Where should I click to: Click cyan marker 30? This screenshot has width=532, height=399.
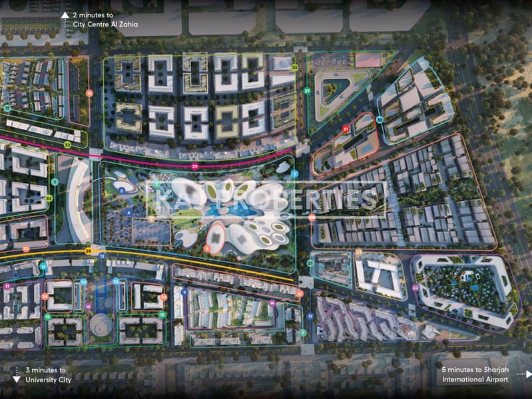[380, 120]
